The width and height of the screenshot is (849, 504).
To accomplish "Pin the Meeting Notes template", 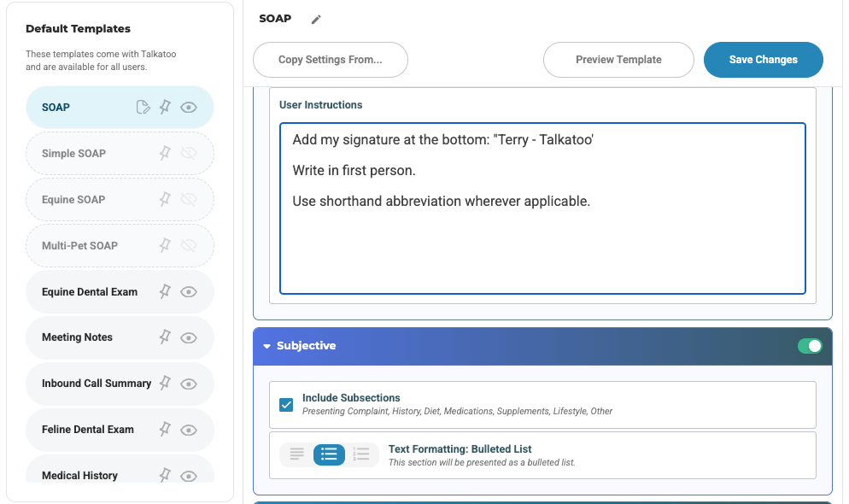I will (x=165, y=337).
